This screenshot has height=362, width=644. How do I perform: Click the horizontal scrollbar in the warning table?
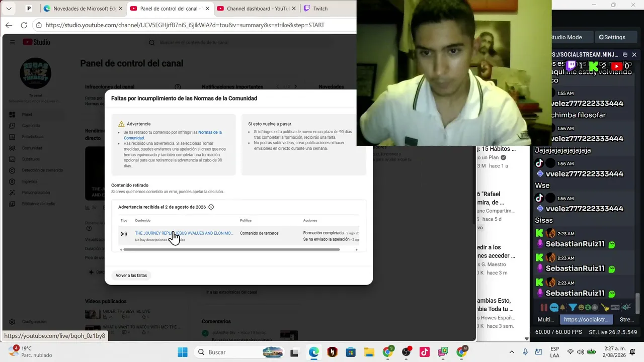pos(231,250)
